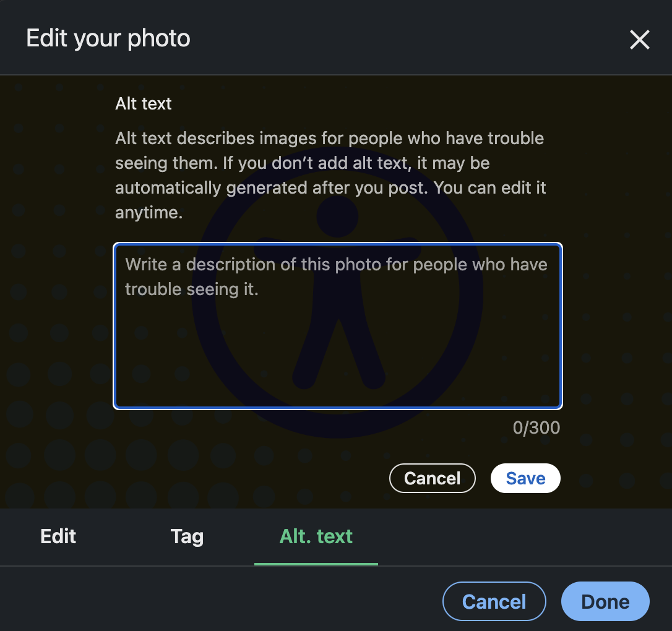Screen dimensions: 672x631
Task: Click Done to finish editing
Action: pyautogui.click(x=605, y=601)
